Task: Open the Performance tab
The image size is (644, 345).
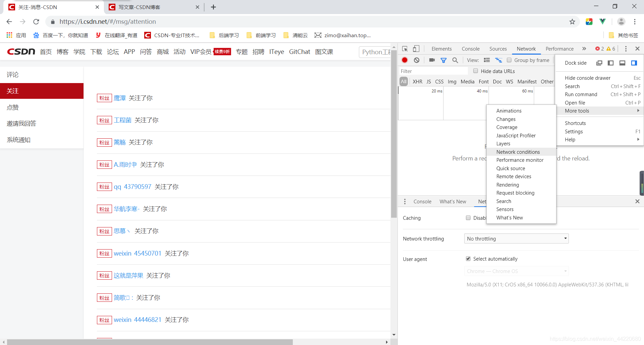Action: tap(559, 49)
